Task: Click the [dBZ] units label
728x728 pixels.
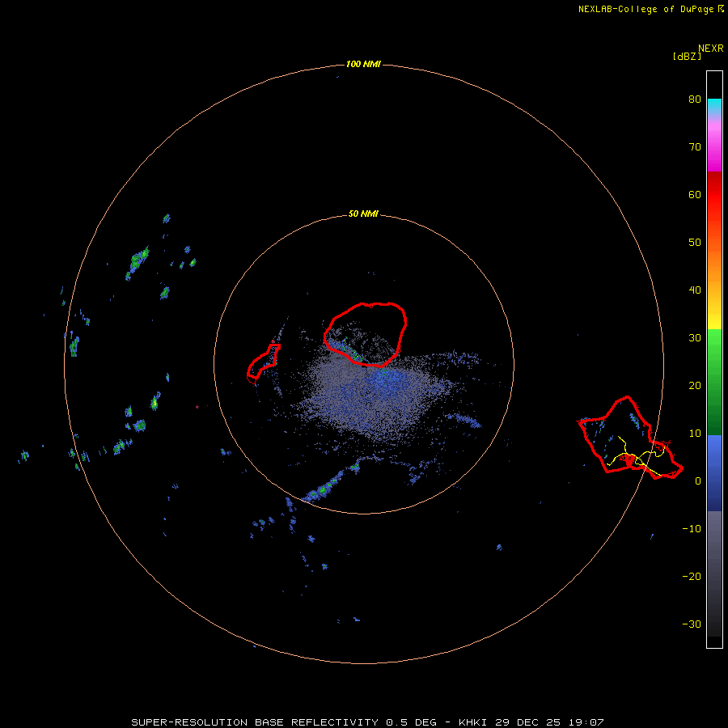Action: point(687,57)
